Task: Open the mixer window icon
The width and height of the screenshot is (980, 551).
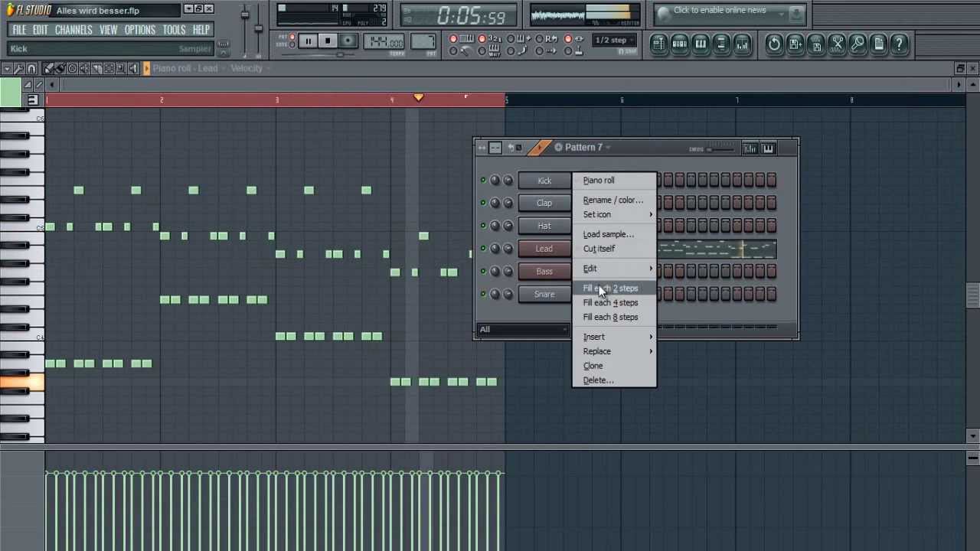Action: tap(742, 44)
